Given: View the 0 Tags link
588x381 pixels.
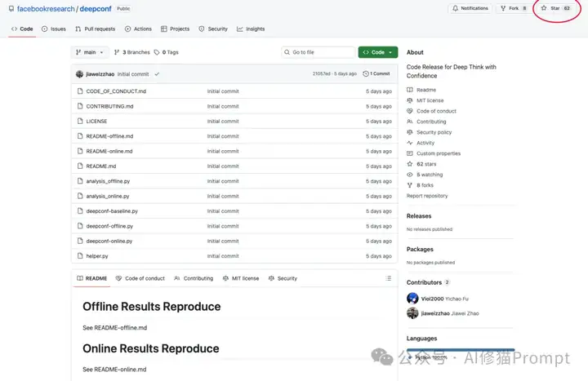Looking at the screenshot, I should tap(166, 52).
